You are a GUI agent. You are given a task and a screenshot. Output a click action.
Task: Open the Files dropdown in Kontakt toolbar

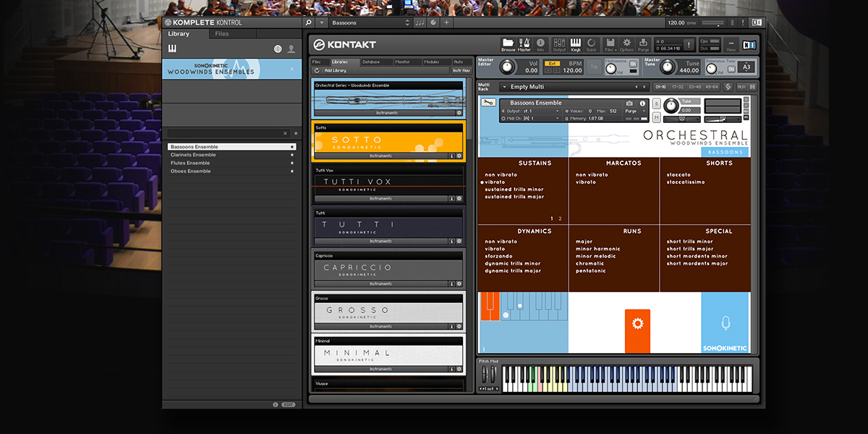tap(610, 44)
